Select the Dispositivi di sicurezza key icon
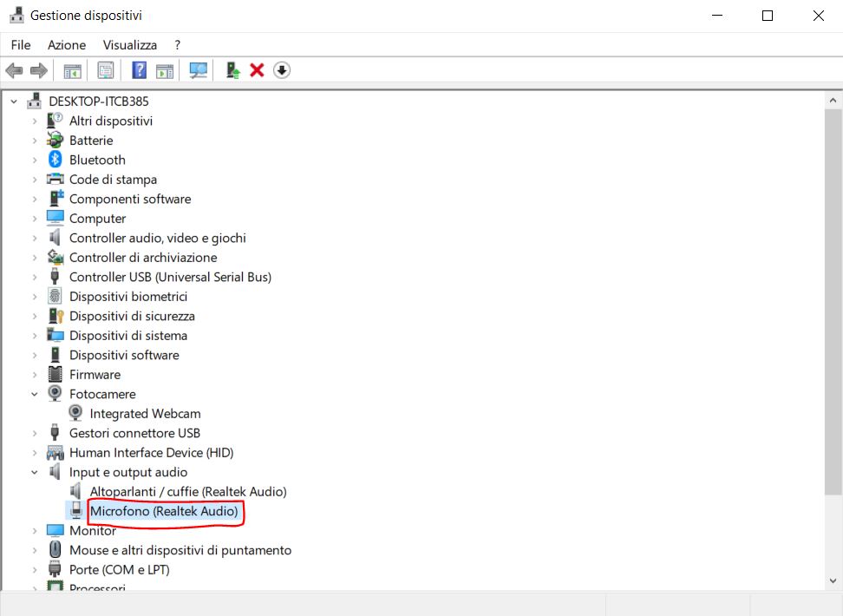The width and height of the screenshot is (843, 616). (56, 316)
